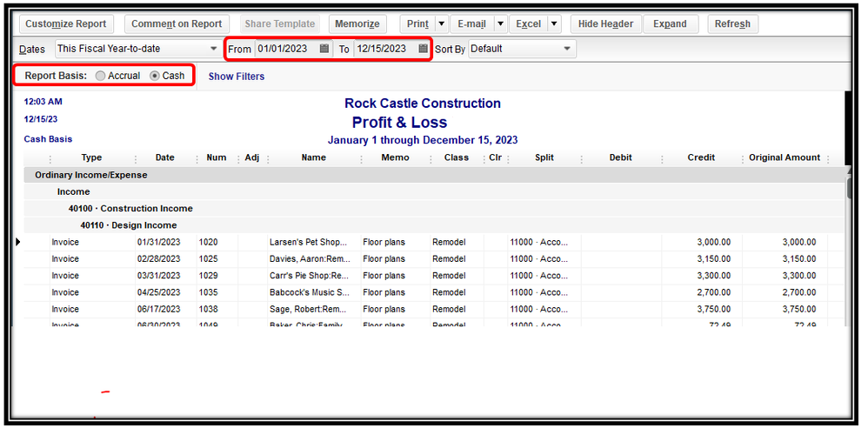Click invoice number 1025
This screenshot has height=435, width=868.
point(209,259)
